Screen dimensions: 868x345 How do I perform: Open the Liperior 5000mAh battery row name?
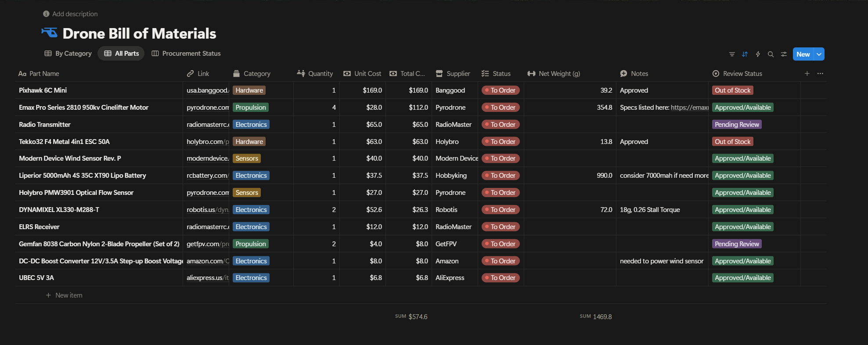tap(82, 176)
